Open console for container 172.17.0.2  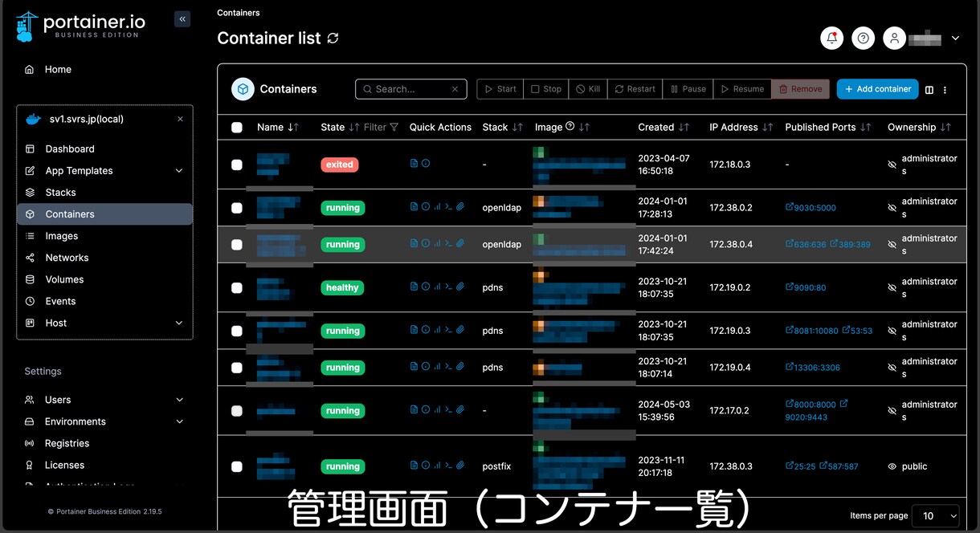click(x=449, y=410)
